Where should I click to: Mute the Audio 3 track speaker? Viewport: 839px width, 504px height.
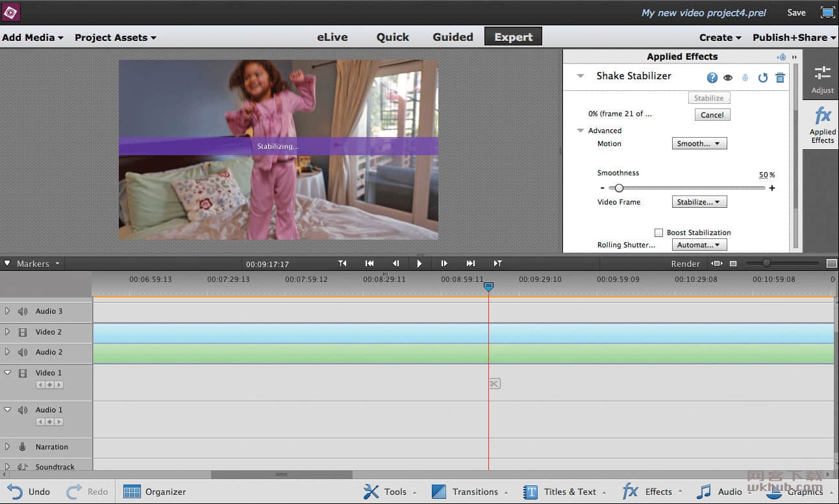coord(23,312)
